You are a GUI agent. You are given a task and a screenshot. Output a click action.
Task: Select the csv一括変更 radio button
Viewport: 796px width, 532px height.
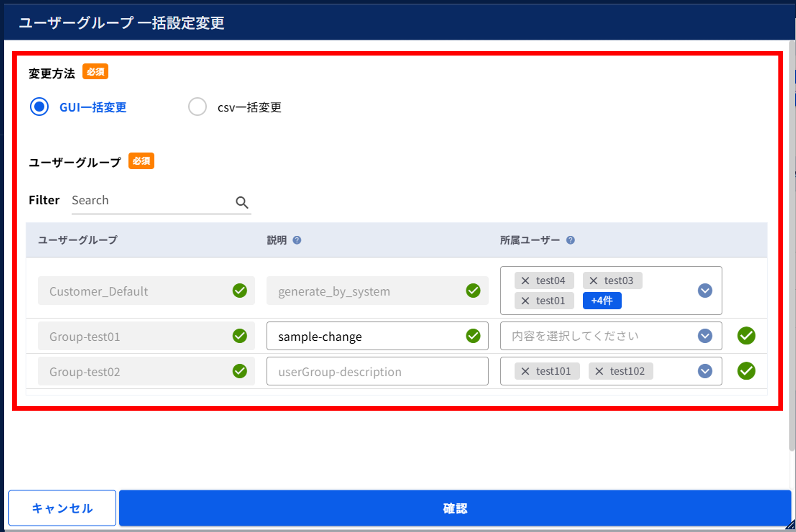pyautogui.click(x=197, y=107)
